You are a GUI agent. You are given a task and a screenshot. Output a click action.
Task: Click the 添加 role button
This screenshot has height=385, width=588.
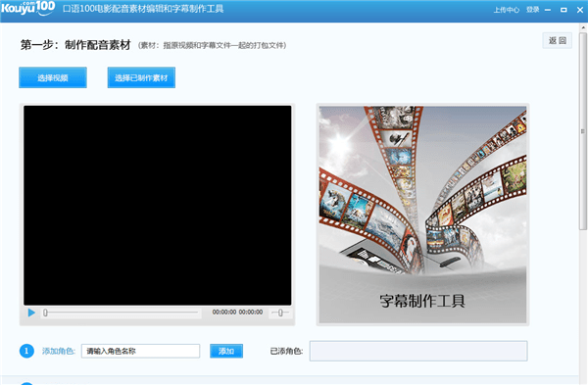pyautogui.click(x=226, y=351)
